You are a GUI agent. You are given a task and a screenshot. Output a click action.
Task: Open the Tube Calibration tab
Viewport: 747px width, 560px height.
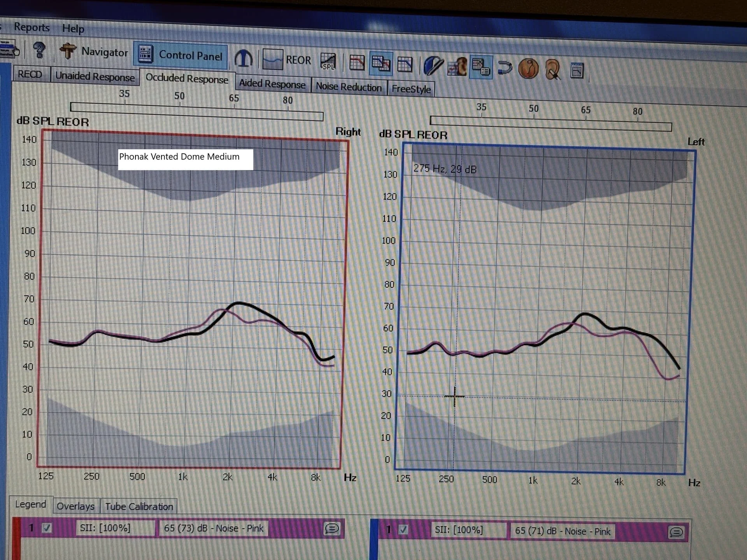[139, 506]
